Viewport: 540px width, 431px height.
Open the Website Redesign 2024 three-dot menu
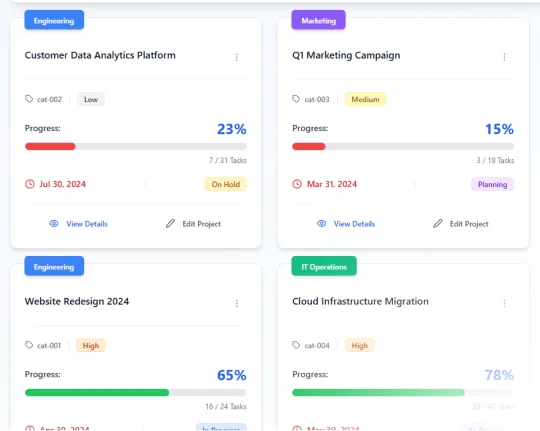click(x=237, y=303)
